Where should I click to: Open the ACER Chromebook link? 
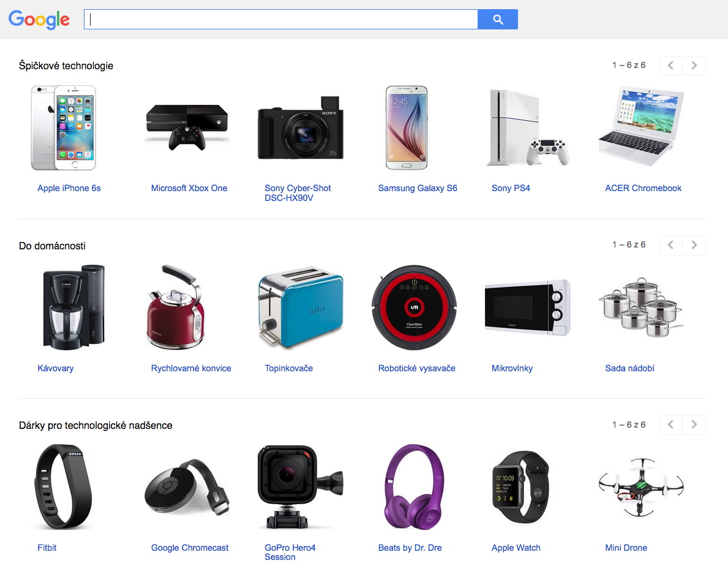643,188
